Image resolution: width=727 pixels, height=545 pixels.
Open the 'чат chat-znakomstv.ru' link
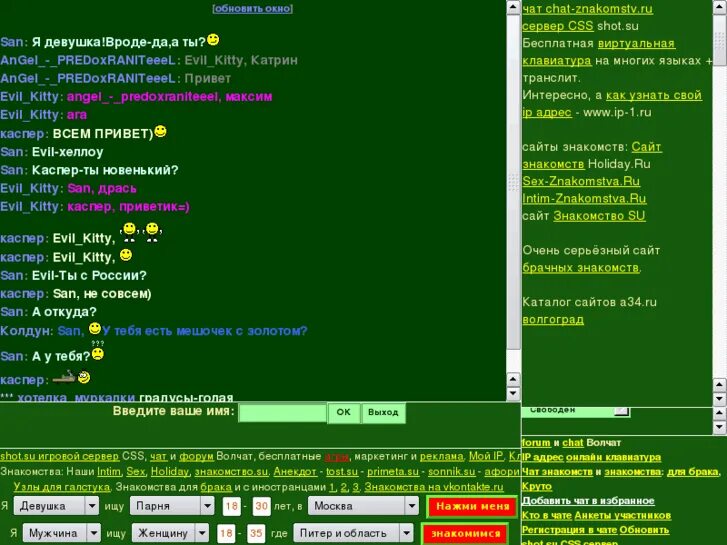click(587, 9)
